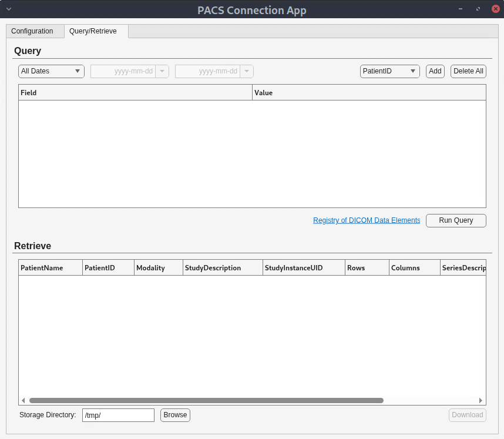
Task: Open the PatientID field dropdown
Action: 389,71
